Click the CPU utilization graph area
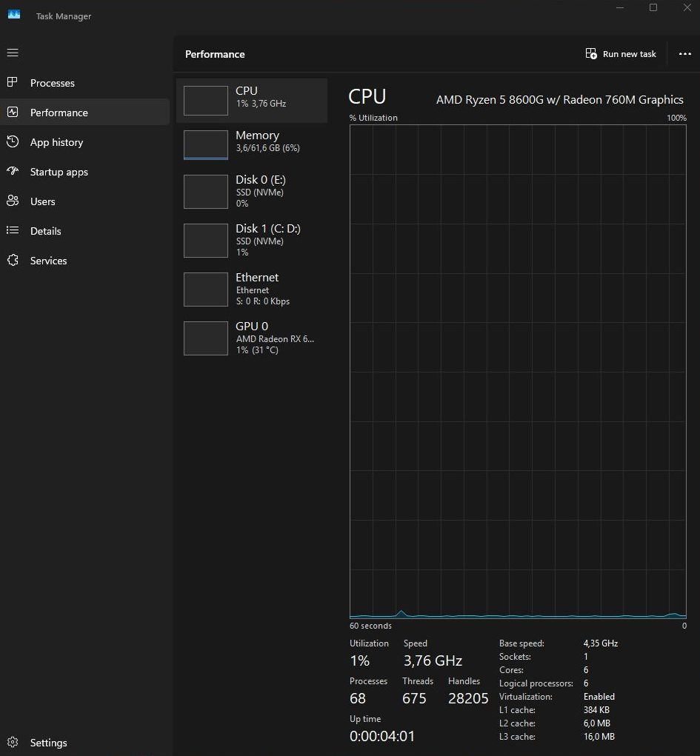Image resolution: width=700 pixels, height=756 pixels. (518, 372)
